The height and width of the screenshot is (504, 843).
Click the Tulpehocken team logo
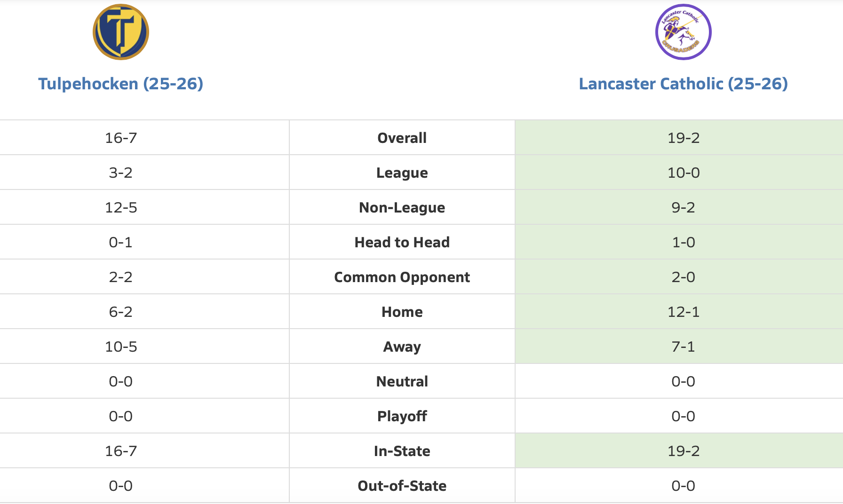(x=121, y=32)
